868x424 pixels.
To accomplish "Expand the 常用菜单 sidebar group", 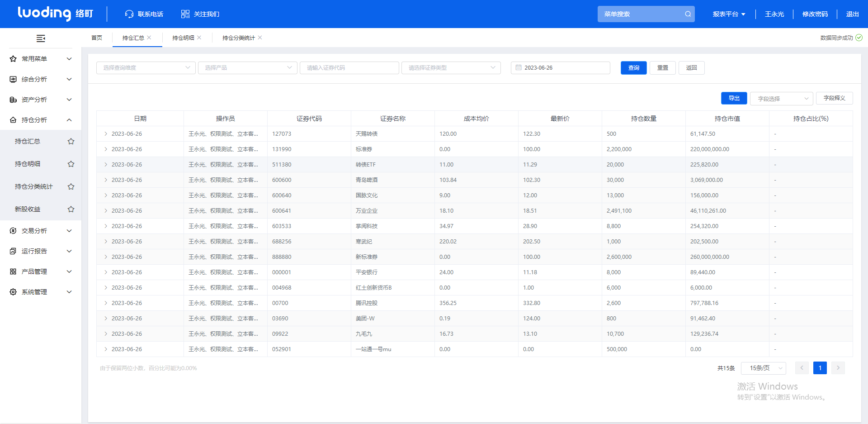I will coord(69,59).
